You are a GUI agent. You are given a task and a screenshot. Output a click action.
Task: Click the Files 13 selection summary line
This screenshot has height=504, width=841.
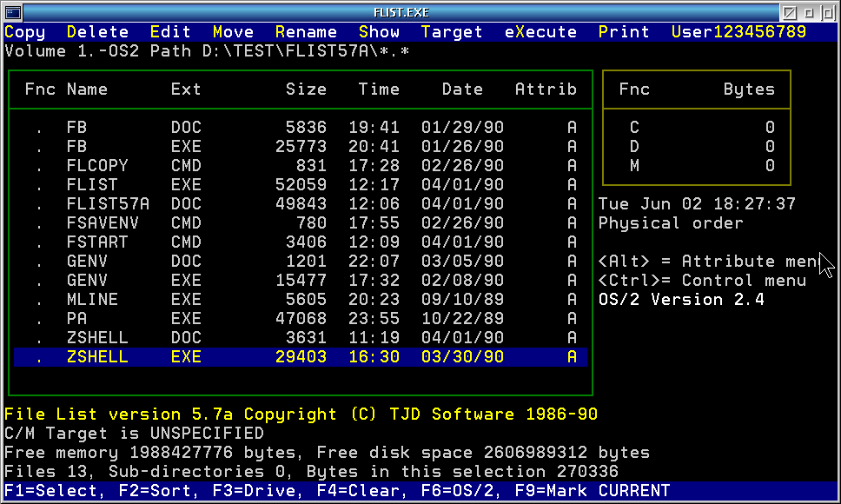pyautogui.click(x=311, y=472)
